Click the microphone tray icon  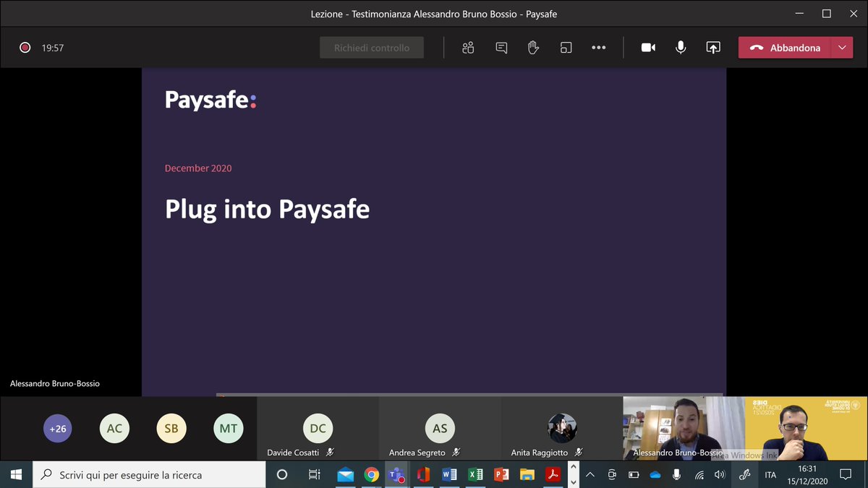677,475
